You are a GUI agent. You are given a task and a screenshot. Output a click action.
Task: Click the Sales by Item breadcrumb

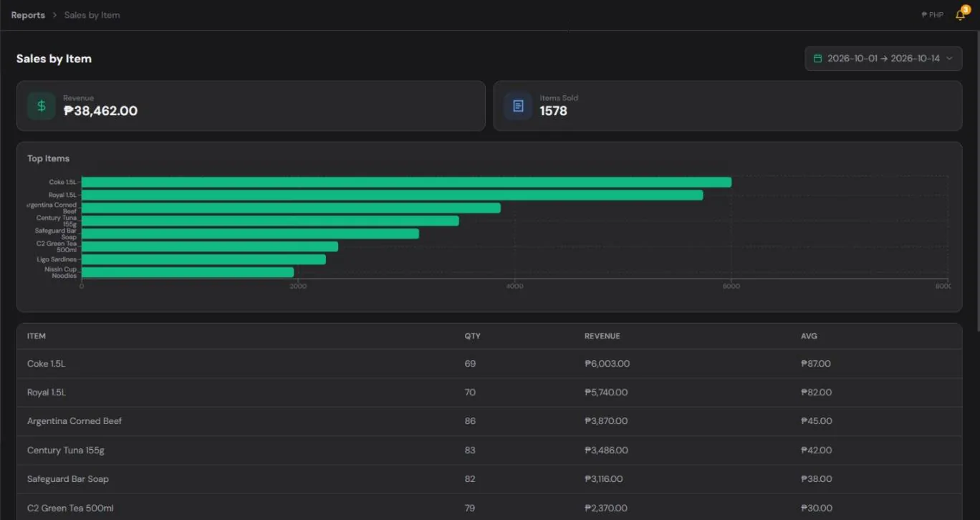coord(92,15)
